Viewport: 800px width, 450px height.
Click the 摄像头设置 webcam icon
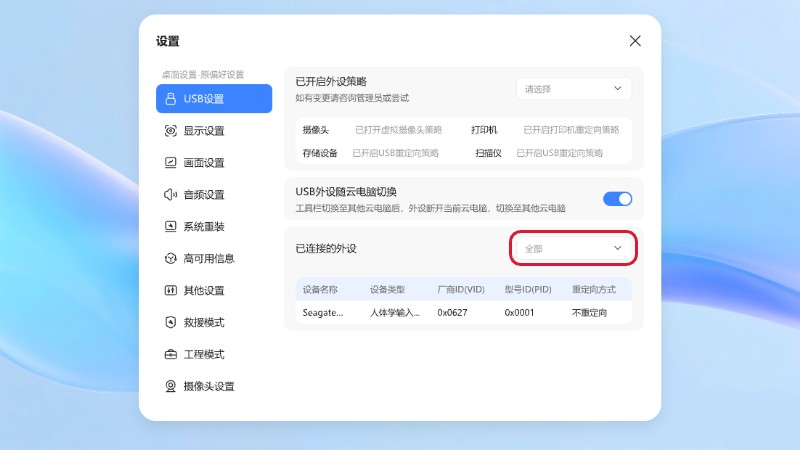(x=170, y=387)
